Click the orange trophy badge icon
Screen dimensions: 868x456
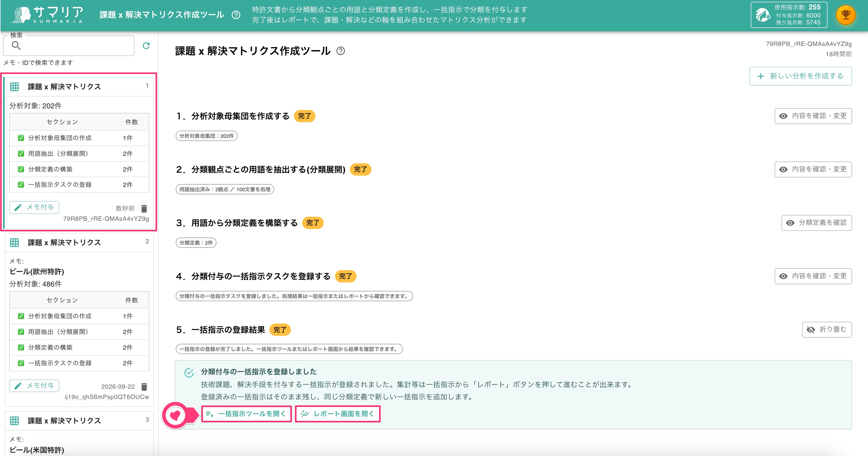click(846, 15)
